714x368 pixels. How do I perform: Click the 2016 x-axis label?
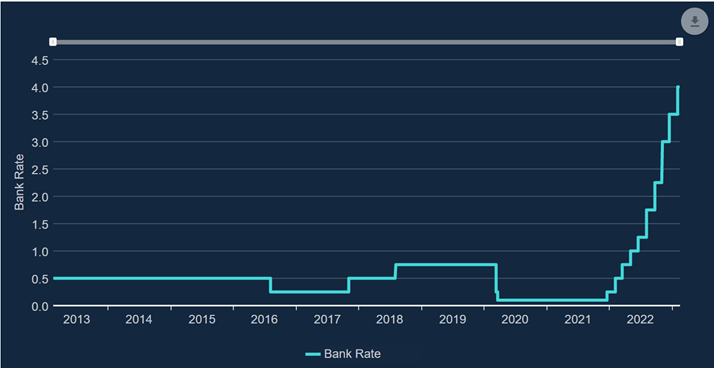[x=264, y=319]
